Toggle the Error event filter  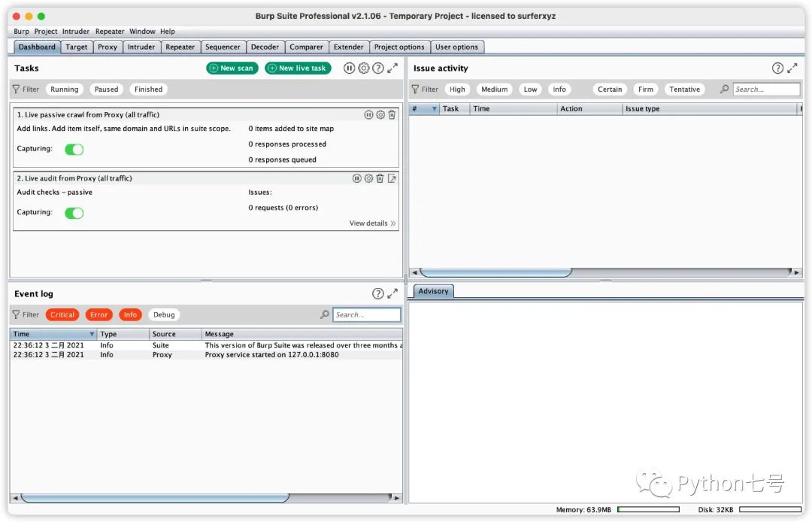click(x=98, y=314)
